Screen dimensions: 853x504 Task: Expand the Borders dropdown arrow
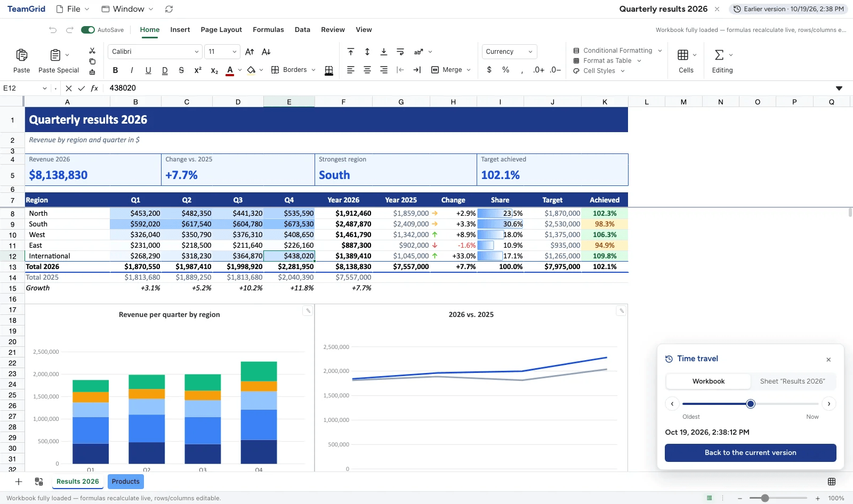313,70
